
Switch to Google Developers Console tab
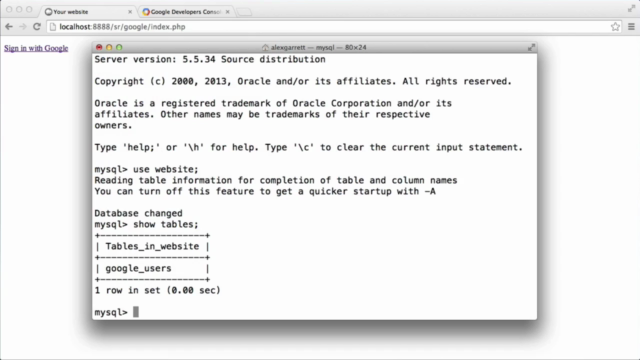click(x=186, y=12)
